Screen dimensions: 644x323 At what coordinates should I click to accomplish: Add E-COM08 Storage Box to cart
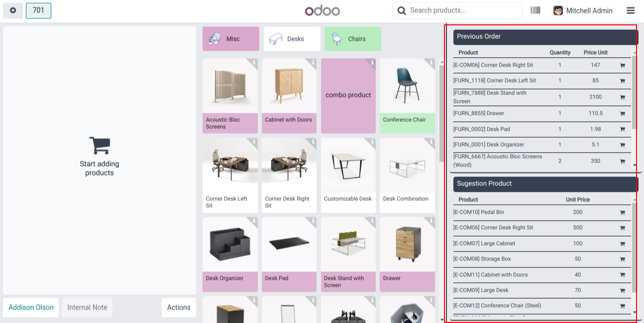[x=622, y=259]
